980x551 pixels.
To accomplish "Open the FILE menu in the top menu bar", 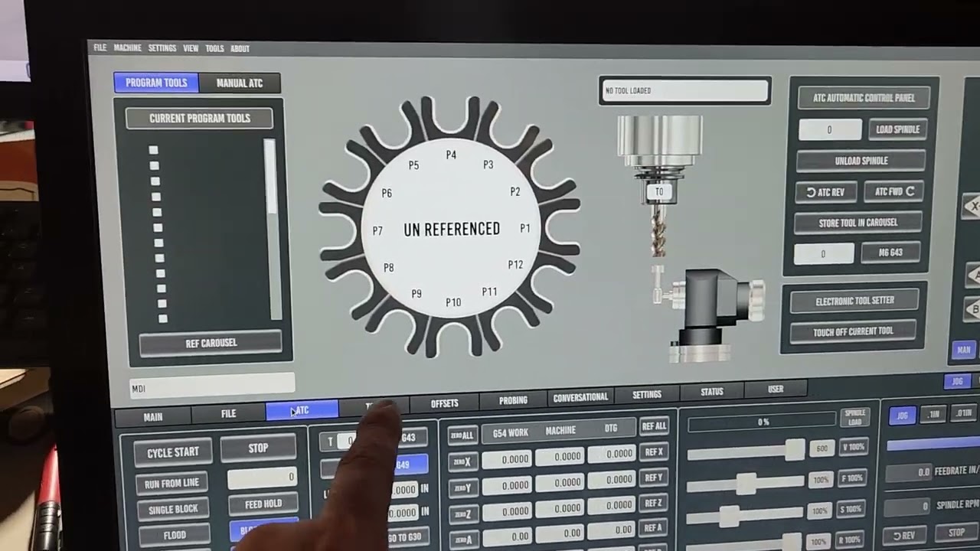I will tap(100, 47).
